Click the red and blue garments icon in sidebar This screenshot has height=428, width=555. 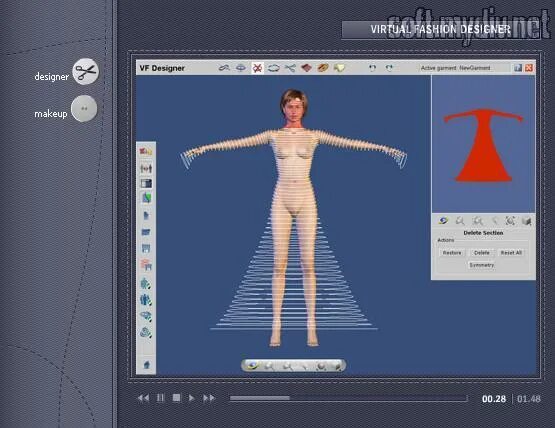(146, 264)
